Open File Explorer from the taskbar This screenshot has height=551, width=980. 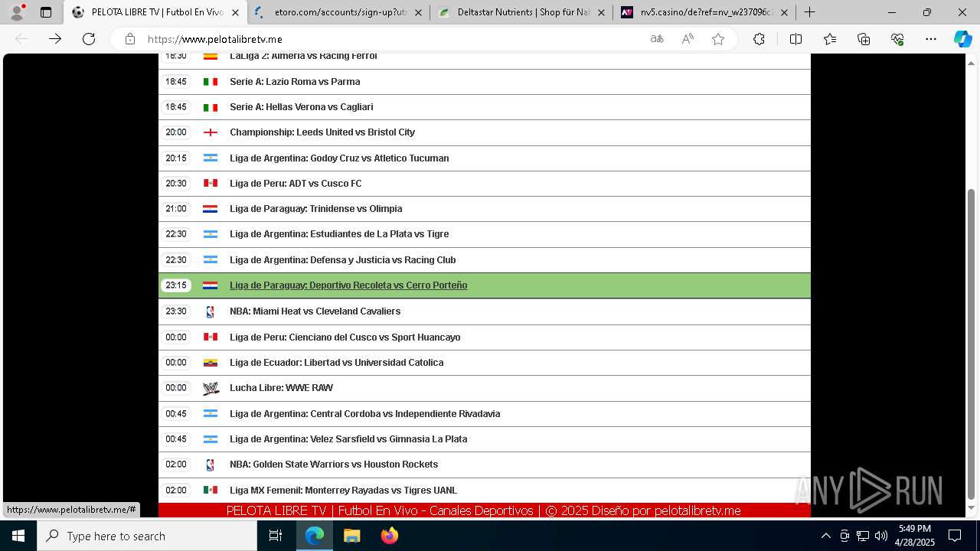pyautogui.click(x=351, y=536)
